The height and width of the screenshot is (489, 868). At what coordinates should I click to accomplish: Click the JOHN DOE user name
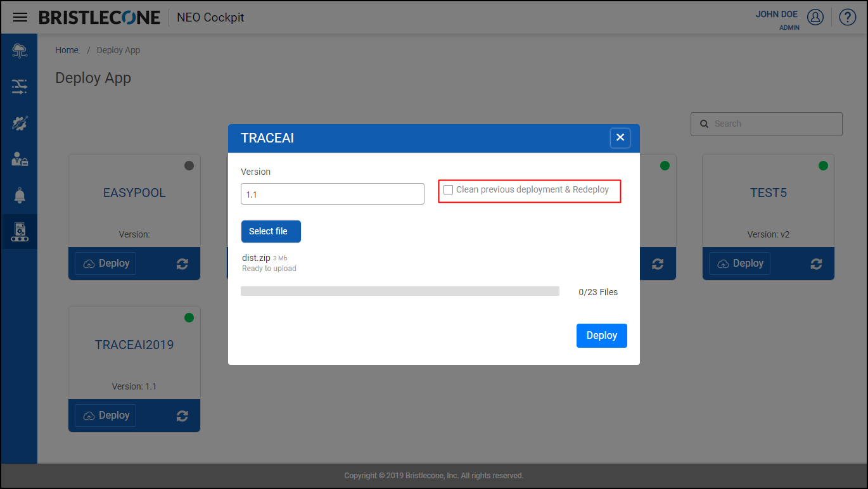777,15
